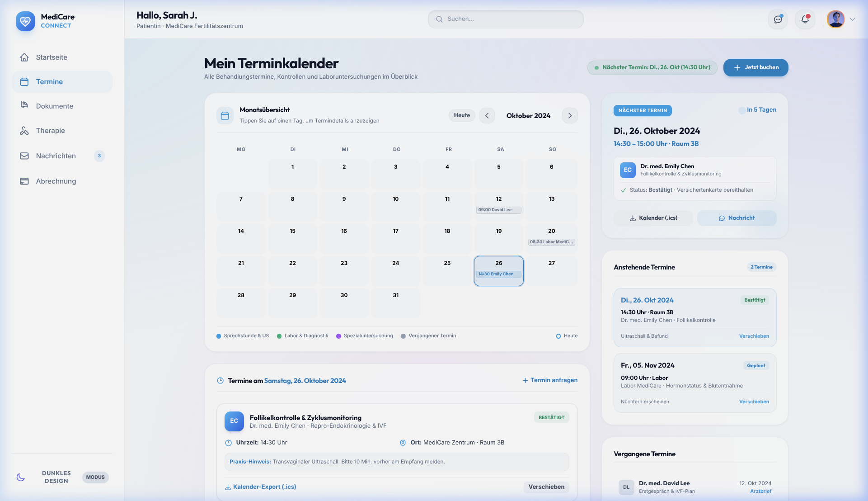Open the Startseite home icon
Viewport: 868px width, 501px height.
(x=24, y=57)
